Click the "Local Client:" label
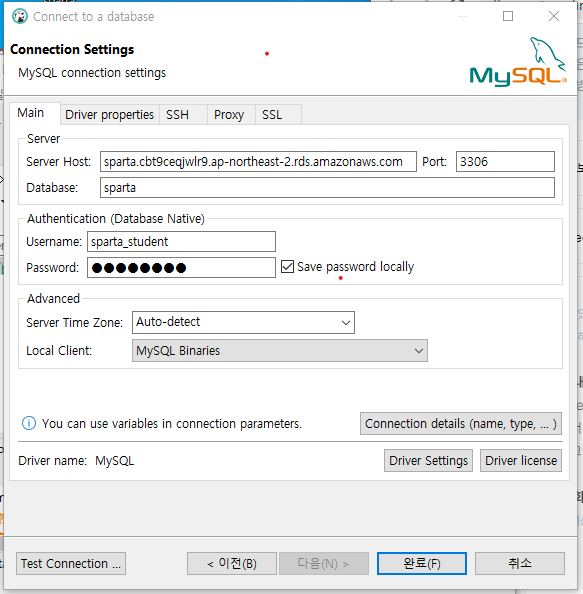583x594 pixels. click(x=59, y=351)
